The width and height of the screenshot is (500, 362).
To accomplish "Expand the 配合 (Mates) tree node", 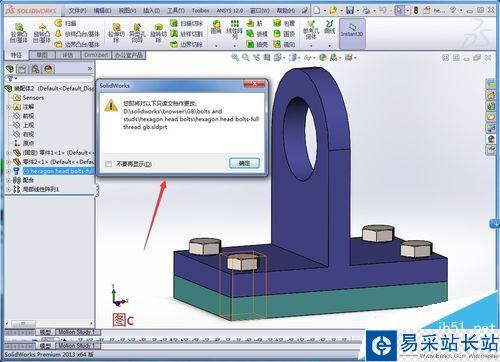I will [x=9, y=180].
